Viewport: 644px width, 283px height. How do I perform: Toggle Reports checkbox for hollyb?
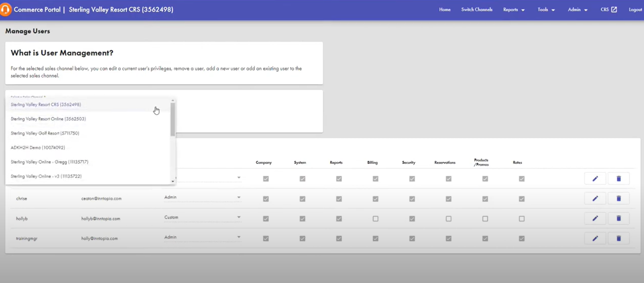pos(339,219)
